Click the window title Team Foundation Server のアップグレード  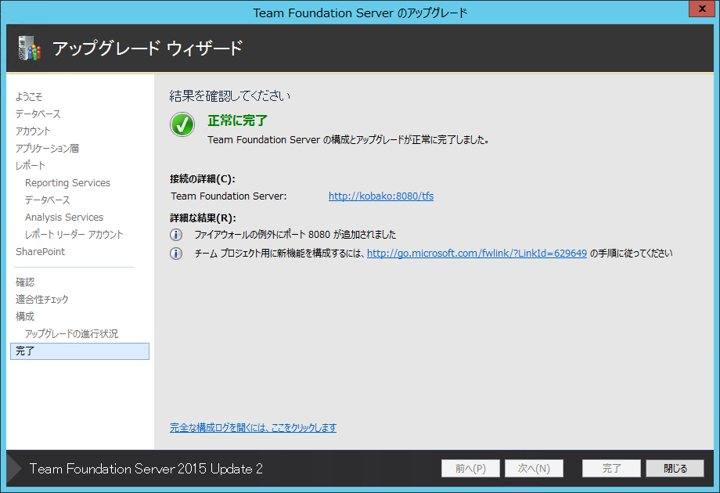(x=360, y=13)
